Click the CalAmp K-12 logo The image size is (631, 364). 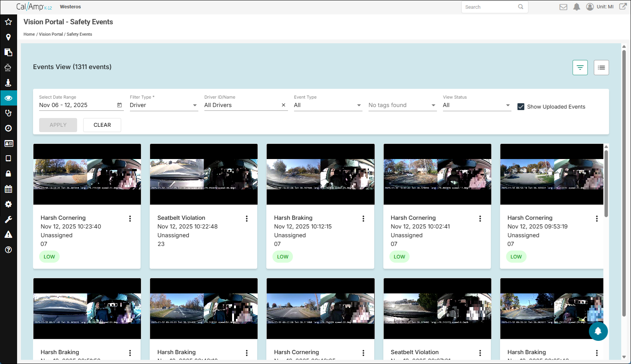[x=34, y=7]
